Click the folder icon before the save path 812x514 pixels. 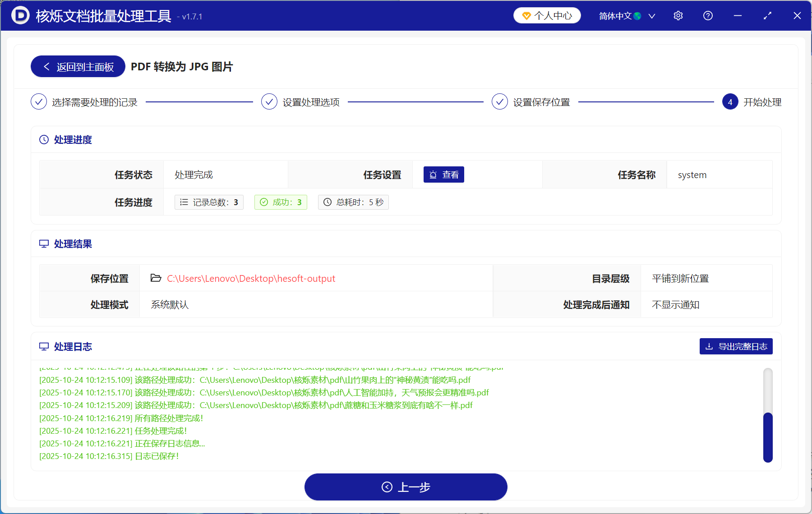(x=155, y=278)
